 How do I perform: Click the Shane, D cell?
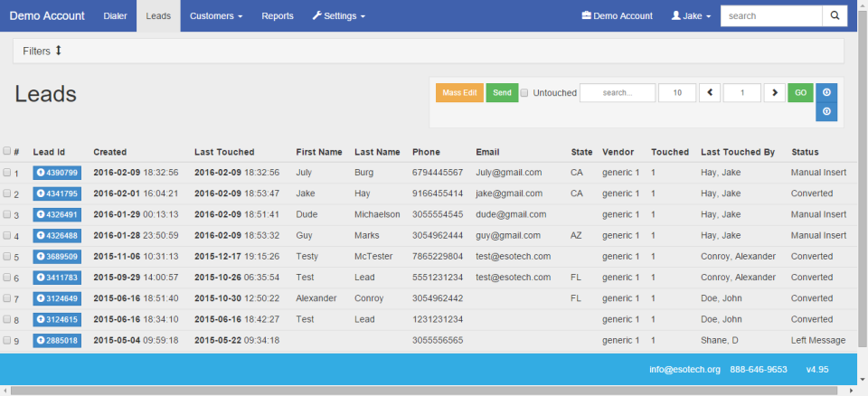point(719,340)
